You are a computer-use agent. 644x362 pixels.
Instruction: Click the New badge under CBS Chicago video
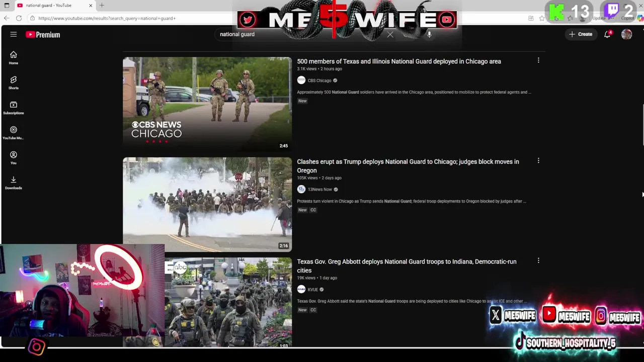coord(302,101)
